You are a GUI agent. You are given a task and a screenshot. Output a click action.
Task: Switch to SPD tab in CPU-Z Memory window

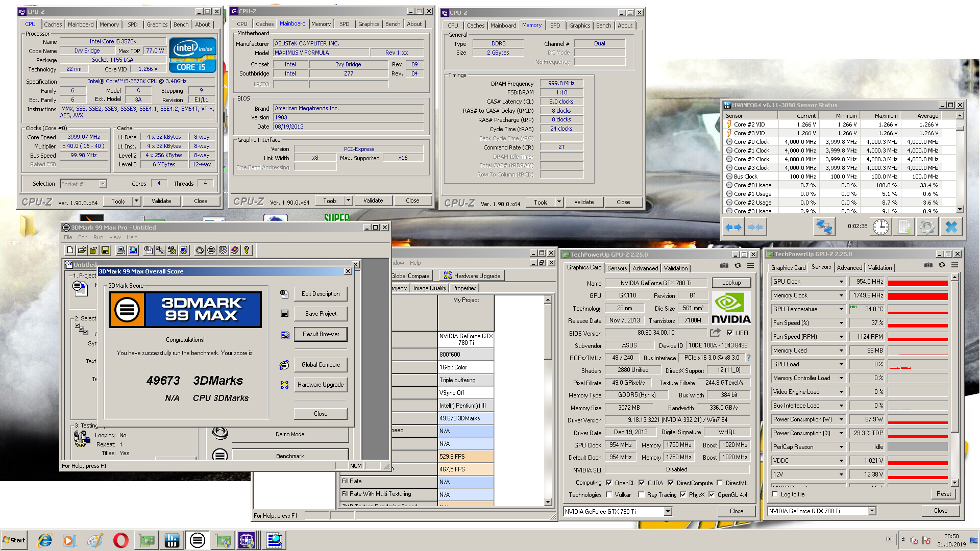[x=555, y=26]
